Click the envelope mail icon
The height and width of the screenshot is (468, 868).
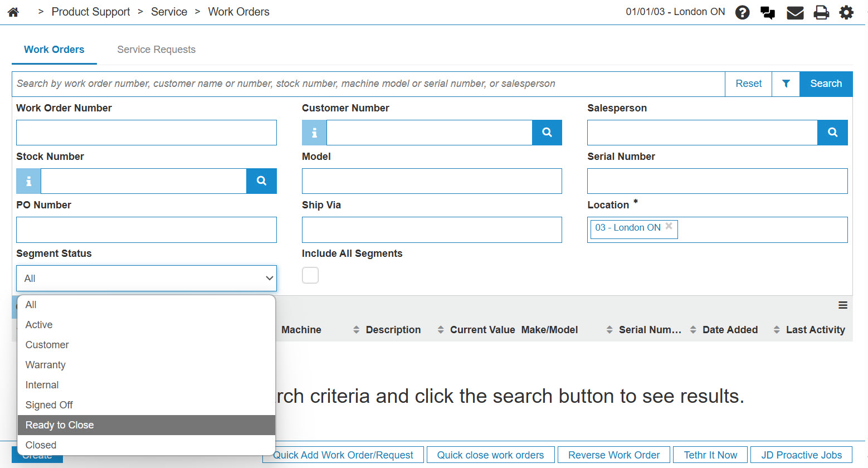pyautogui.click(x=794, y=12)
